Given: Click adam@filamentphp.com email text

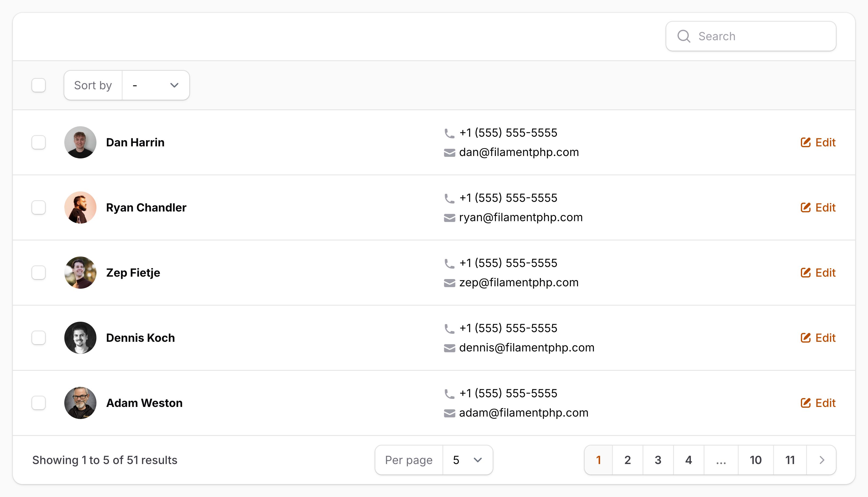Looking at the screenshot, I should (x=523, y=413).
